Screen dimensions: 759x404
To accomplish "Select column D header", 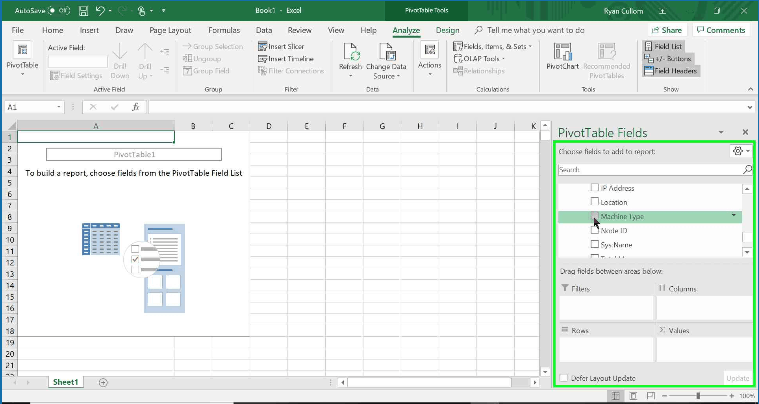I will tap(269, 126).
